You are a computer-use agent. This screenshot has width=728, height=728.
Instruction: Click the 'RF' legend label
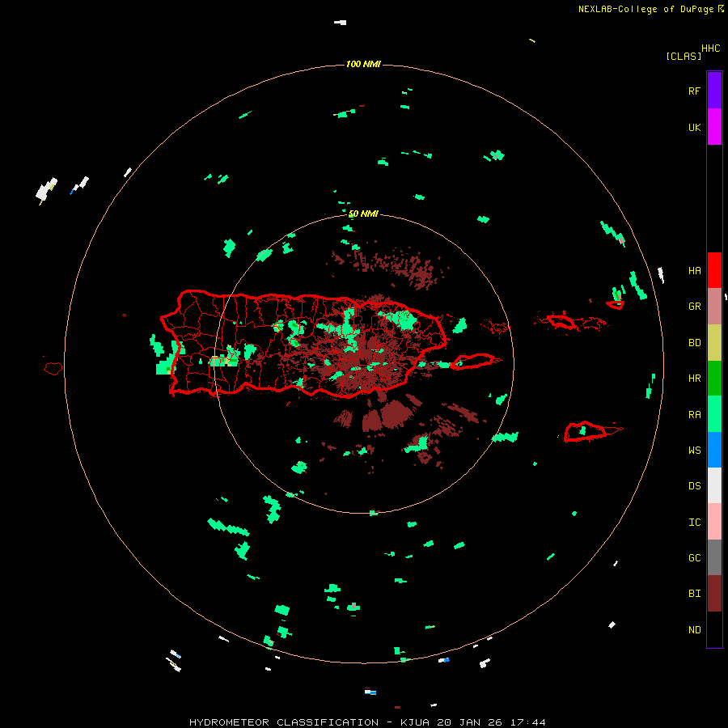694,91
